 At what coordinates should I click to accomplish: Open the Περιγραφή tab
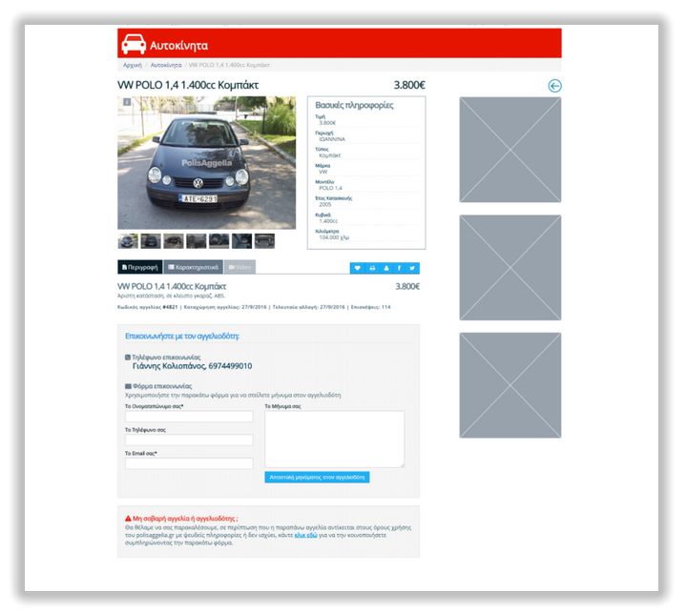click(139, 267)
